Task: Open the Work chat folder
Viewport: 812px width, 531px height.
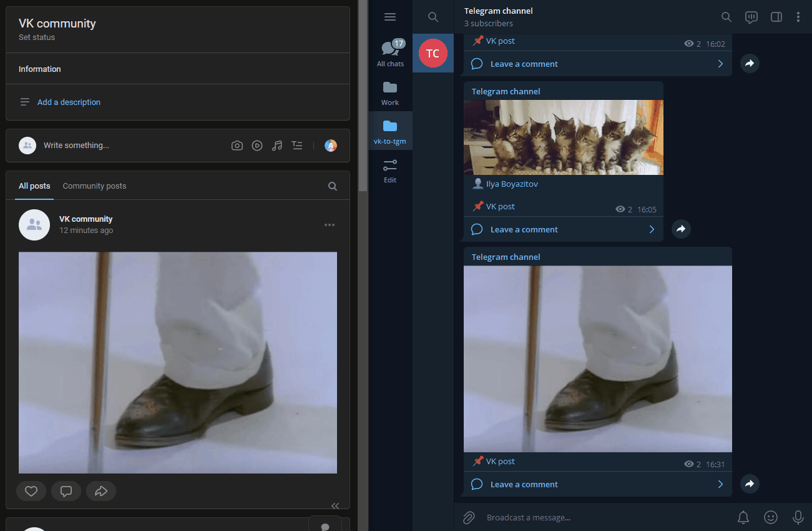Action: pyautogui.click(x=390, y=92)
